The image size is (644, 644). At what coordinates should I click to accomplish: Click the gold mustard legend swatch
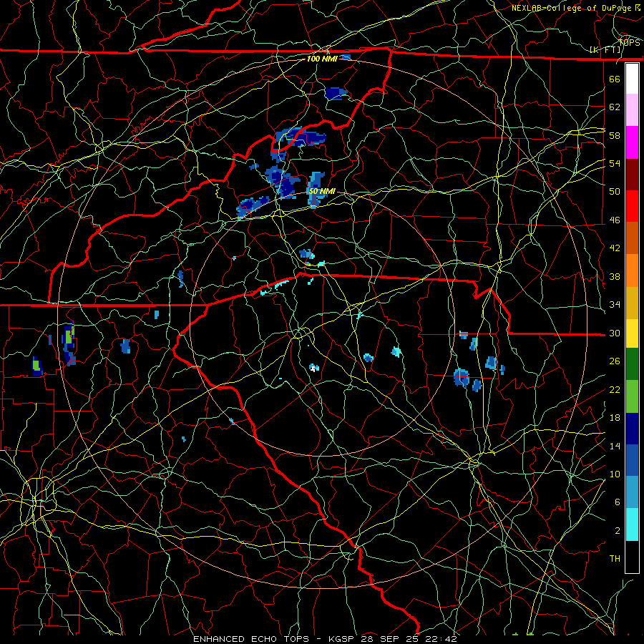click(632, 303)
